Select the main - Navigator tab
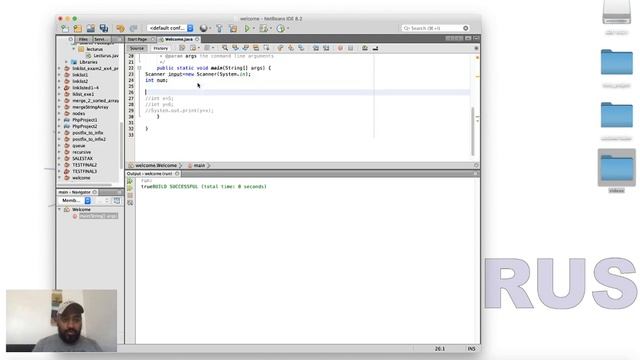 [74, 192]
